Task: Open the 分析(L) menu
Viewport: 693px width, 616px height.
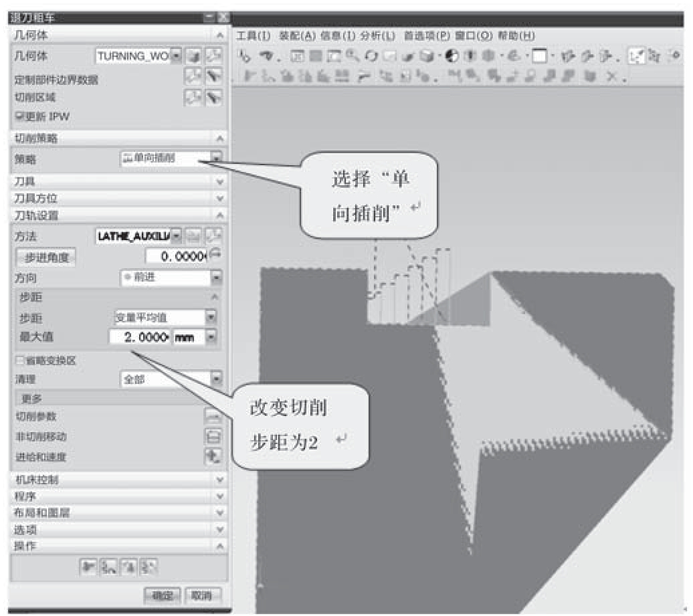Action: click(377, 36)
